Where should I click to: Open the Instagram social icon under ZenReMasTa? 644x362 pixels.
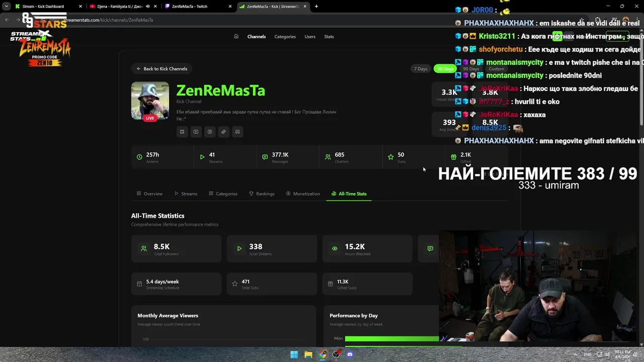[210, 132]
